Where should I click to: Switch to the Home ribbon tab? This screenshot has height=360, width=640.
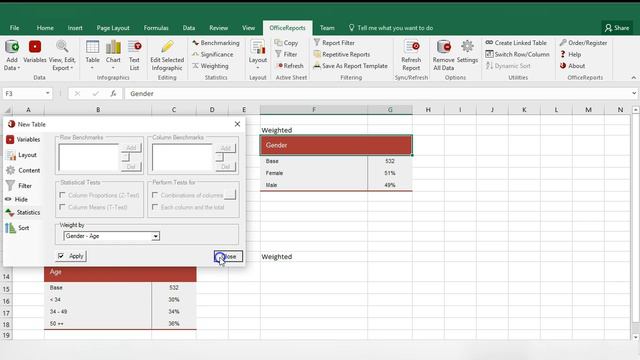click(45, 28)
